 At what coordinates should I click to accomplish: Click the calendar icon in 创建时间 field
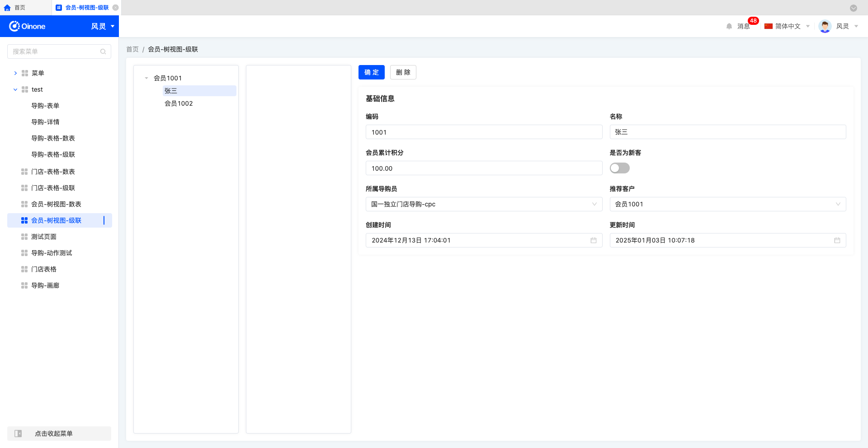(x=593, y=240)
